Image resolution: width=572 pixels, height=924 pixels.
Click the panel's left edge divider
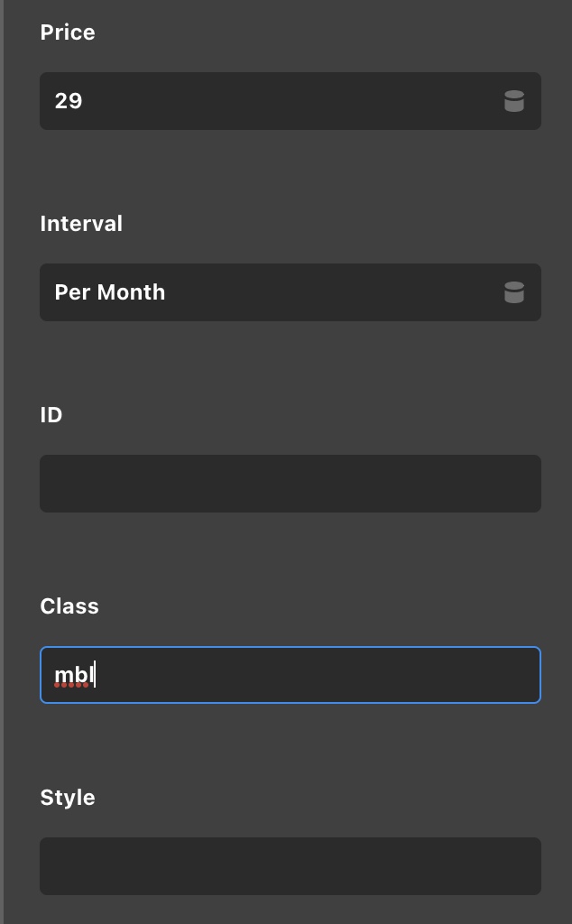tap(2, 462)
